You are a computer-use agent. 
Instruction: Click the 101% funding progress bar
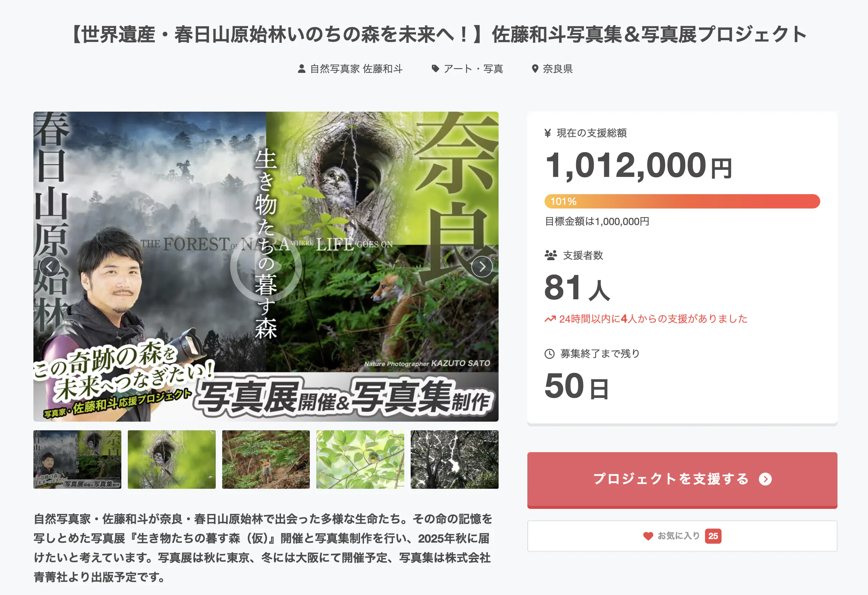tap(682, 201)
